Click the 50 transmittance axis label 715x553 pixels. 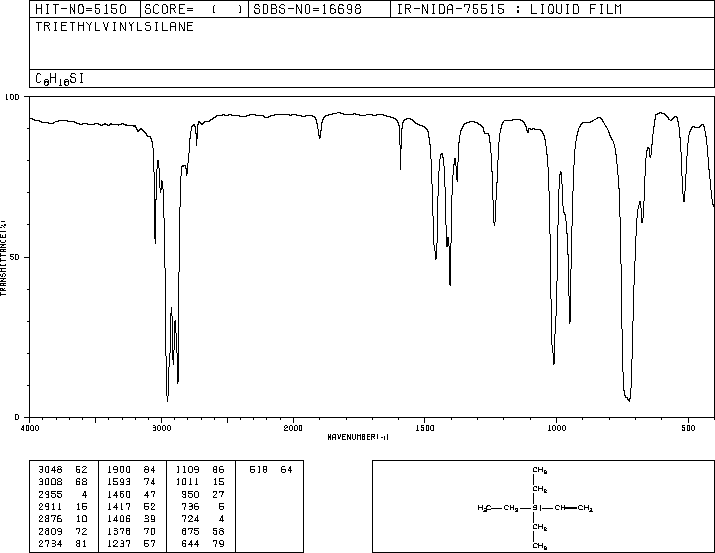coord(15,257)
